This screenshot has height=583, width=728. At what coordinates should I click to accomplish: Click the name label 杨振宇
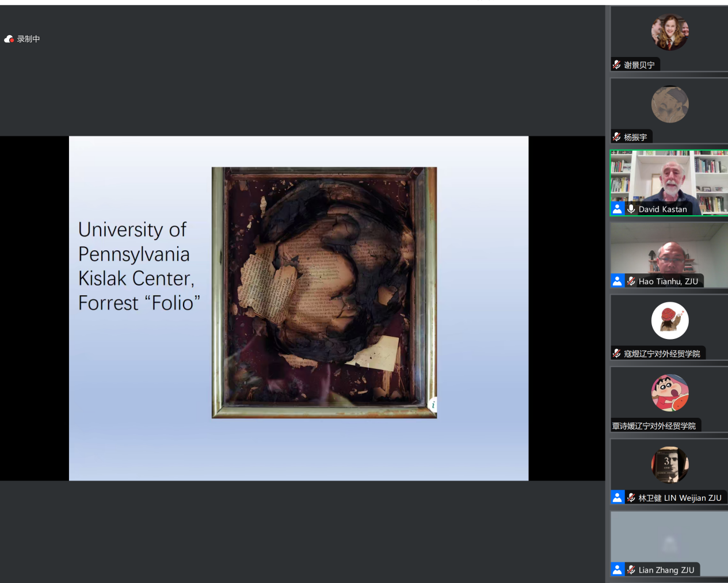click(x=635, y=137)
